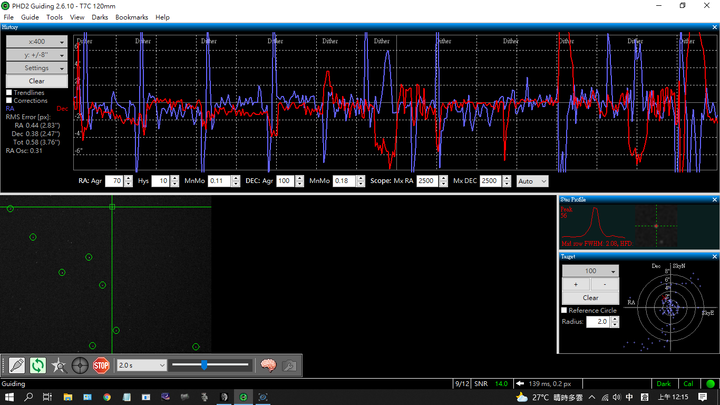The image size is (720, 405).
Task: Open taskbar search magnifier
Action: (x=28, y=397)
